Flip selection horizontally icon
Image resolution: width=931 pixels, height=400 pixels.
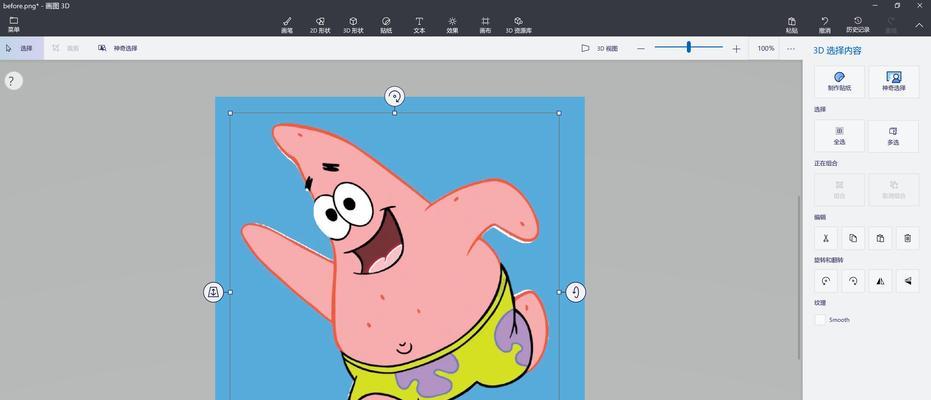point(880,281)
